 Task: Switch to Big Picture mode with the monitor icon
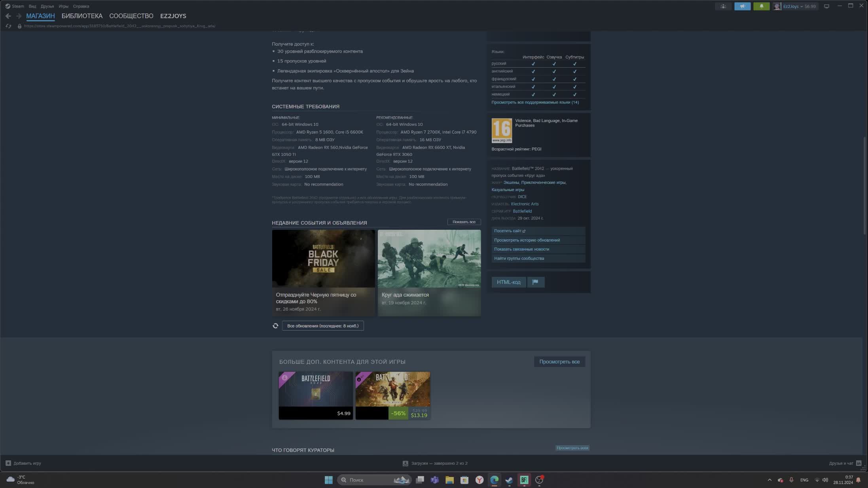[x=826, y=6]
